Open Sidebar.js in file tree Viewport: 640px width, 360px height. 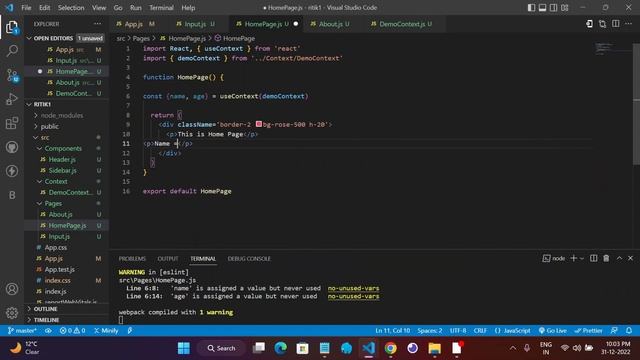point(62,171)
